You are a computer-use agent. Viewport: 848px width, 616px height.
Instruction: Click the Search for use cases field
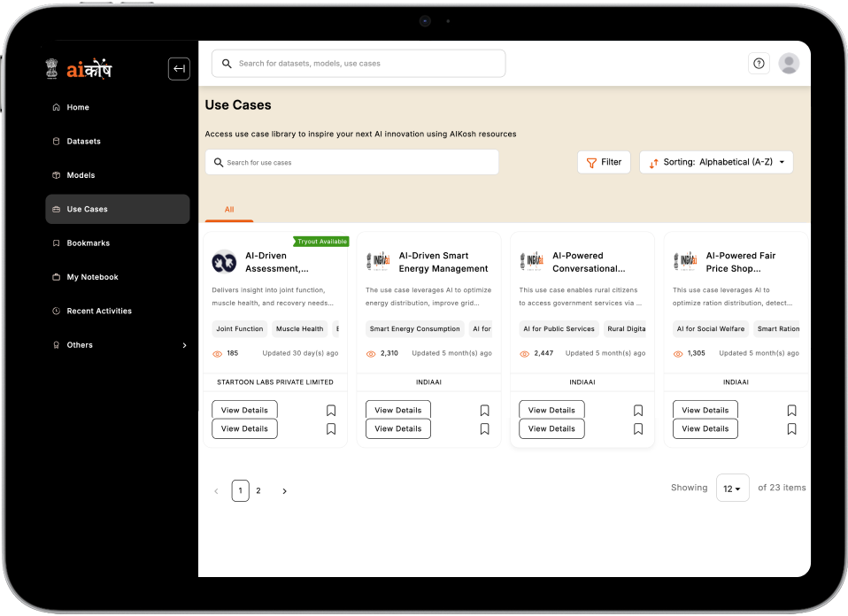tap(352, 163)
